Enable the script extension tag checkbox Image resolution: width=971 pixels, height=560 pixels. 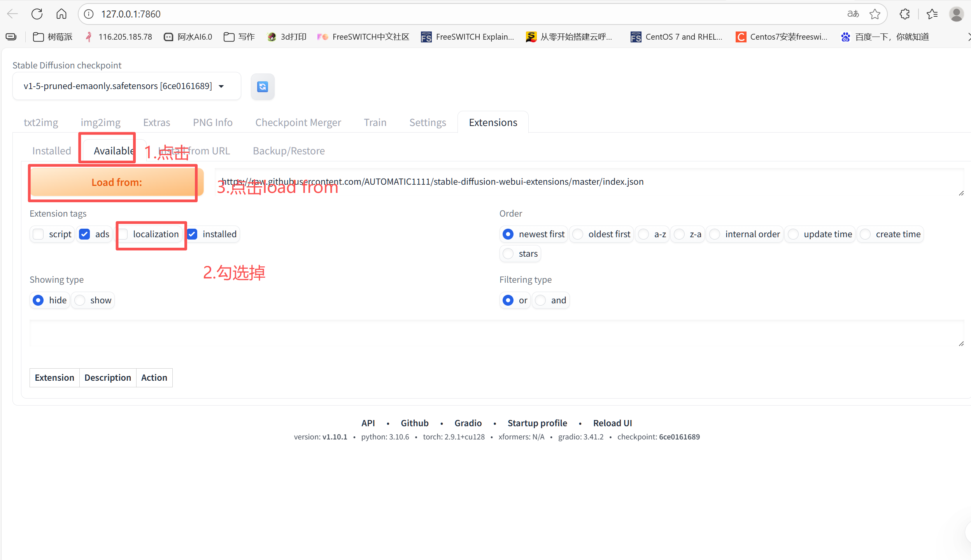coord(39,234)
